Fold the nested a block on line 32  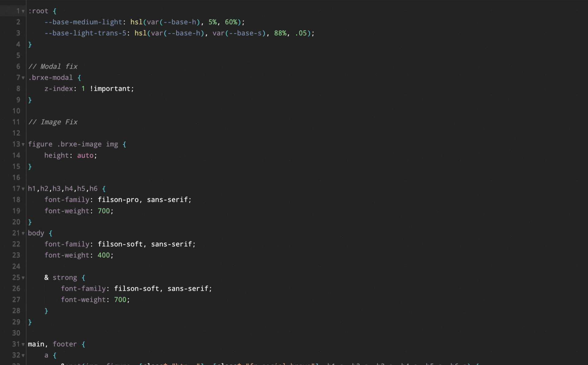(x=23, y=356)
